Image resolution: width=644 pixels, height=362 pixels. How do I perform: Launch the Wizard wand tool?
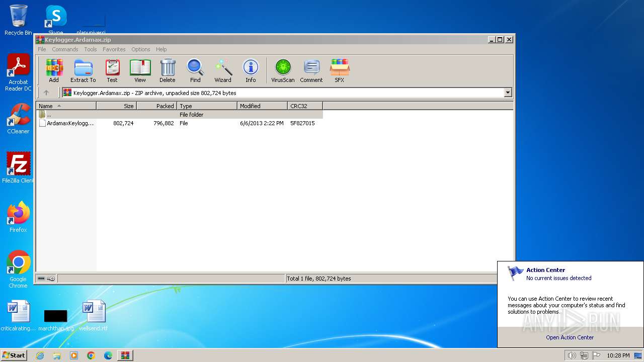(223, 70)
